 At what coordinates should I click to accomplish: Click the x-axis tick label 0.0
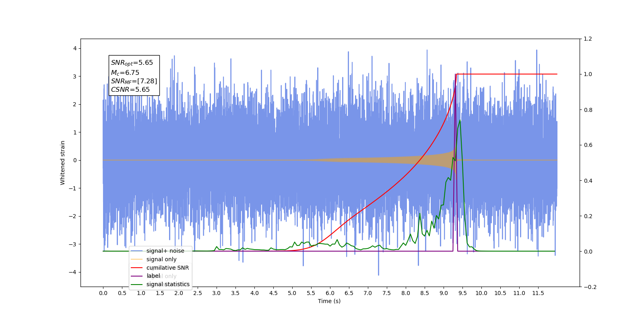[103, 293]
